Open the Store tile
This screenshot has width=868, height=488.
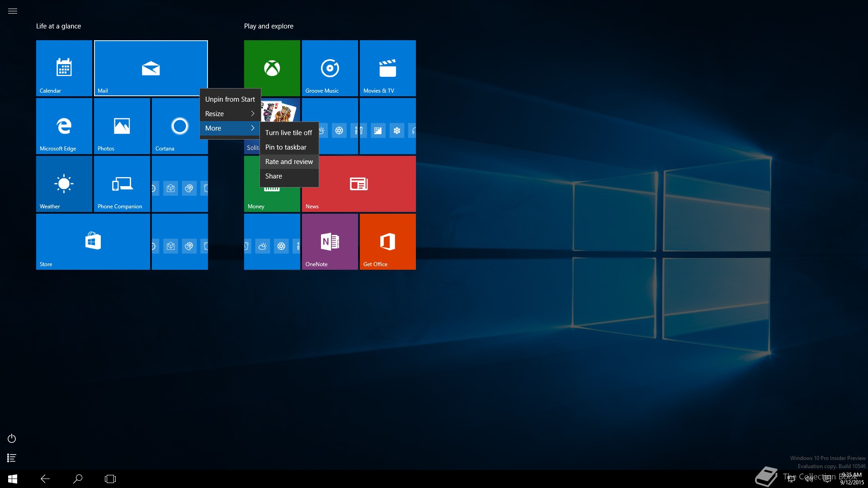point(93,242)
